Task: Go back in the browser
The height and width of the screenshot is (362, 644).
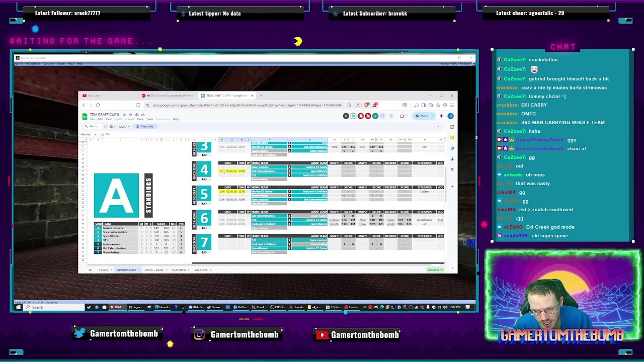Action: [x=84, y=105]
